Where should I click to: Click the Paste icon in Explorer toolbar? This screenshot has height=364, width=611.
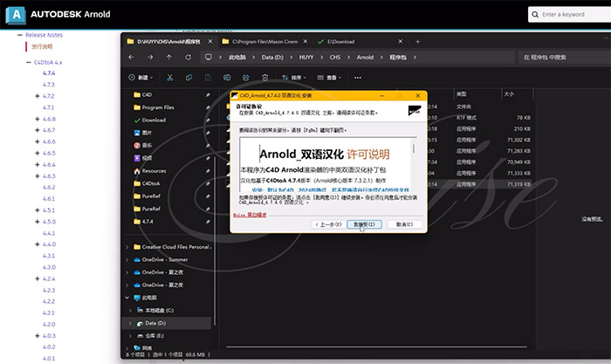point(208,78)
